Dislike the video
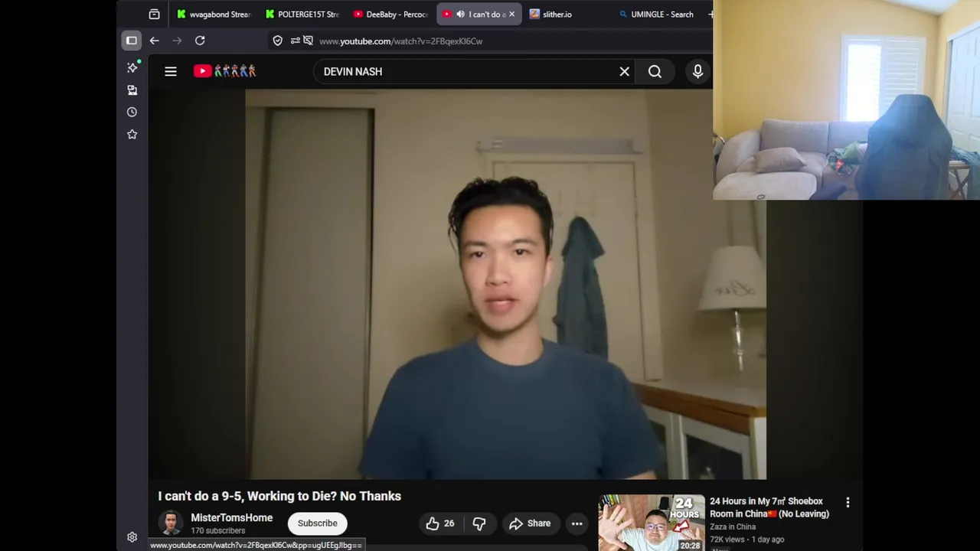This screenshot has height=551, width=980. point(479,523)
